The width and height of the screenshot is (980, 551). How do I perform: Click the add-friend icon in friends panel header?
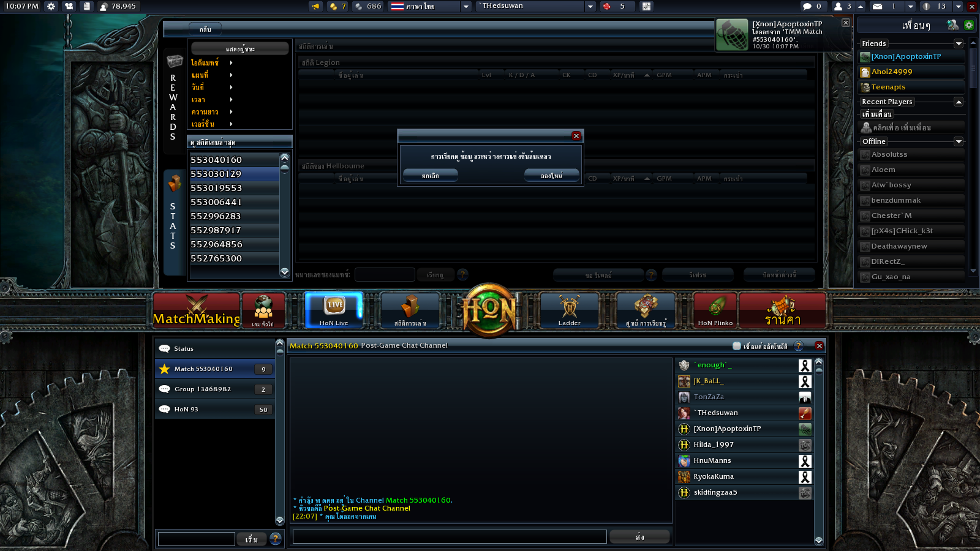[952, 25]
